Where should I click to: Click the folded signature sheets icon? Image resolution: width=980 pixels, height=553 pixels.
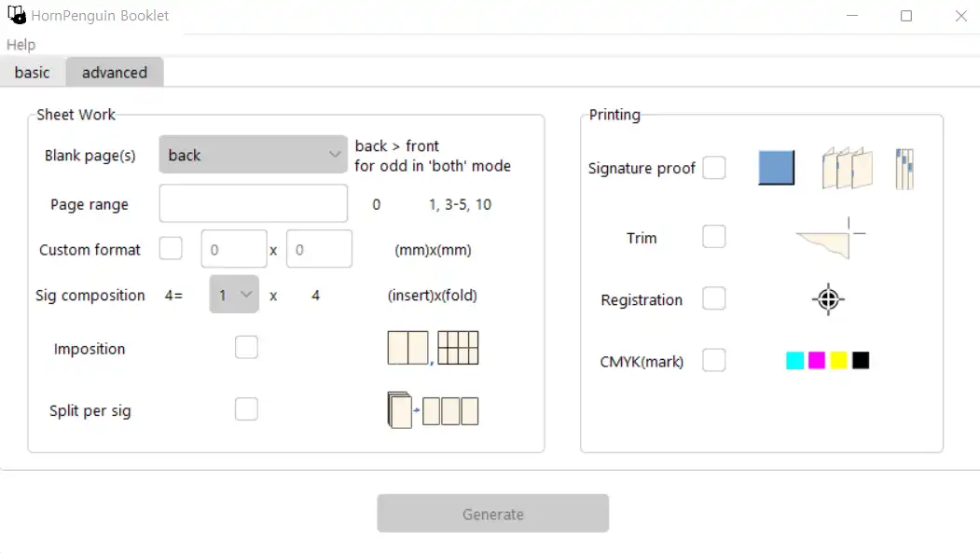pos(847,168)
